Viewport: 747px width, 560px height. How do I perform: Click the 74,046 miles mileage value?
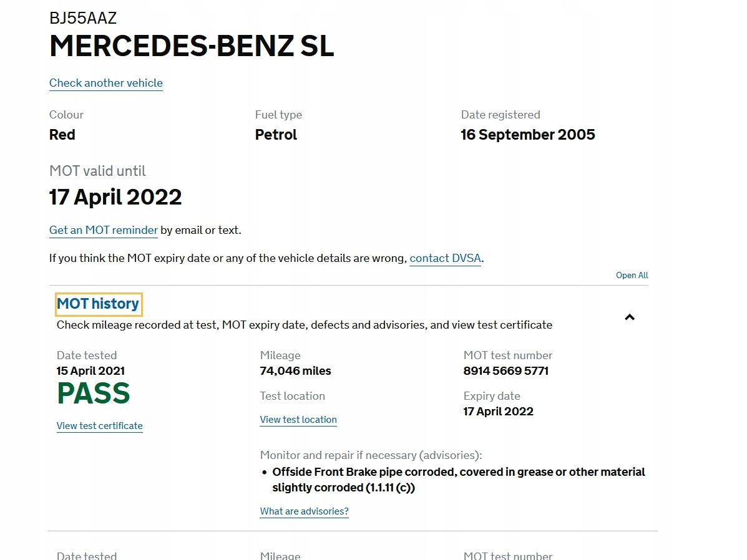coord(295,371)
